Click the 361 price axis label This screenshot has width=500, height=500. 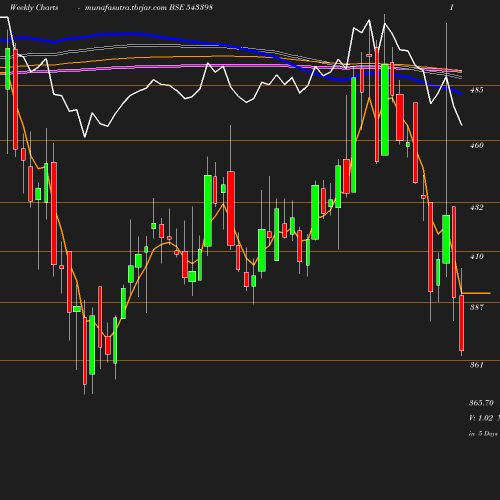click(476, 365)
